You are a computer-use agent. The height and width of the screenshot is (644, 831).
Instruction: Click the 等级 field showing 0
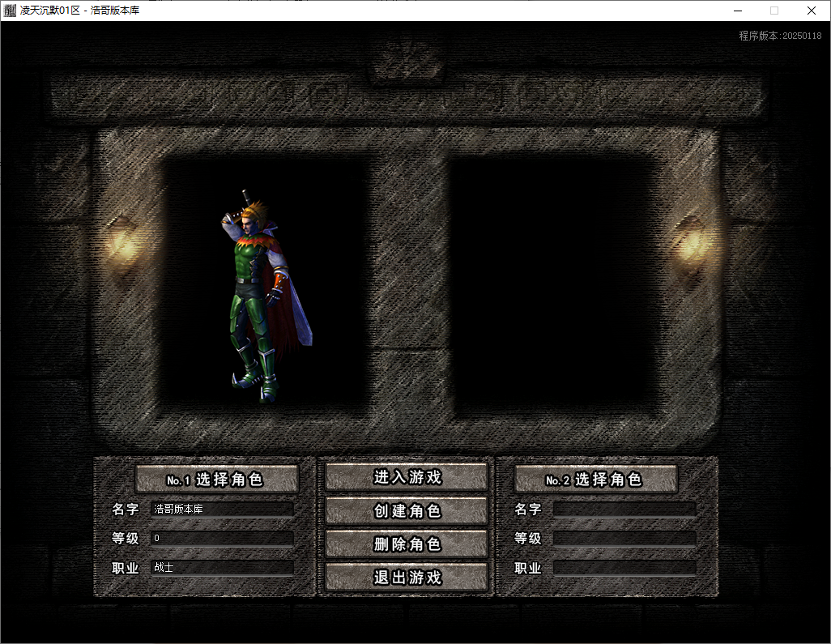pos(222,539)
